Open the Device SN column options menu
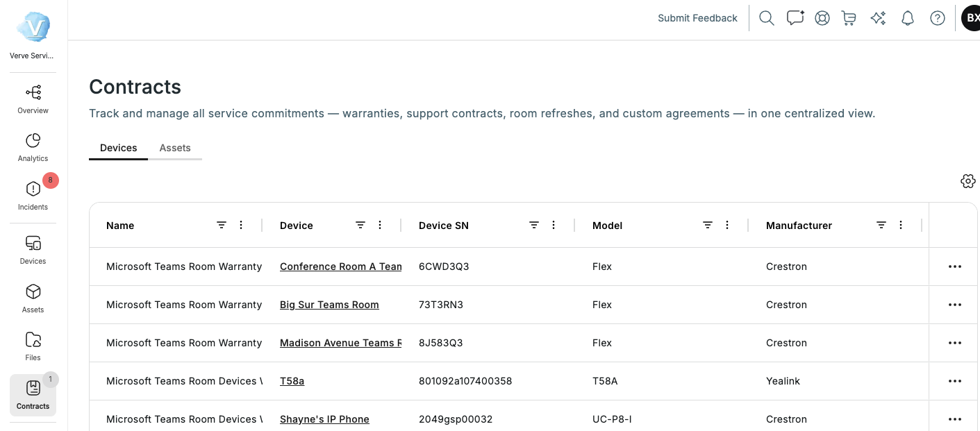The height and width of the screenshot is (431, 980). tap(553, 225)
